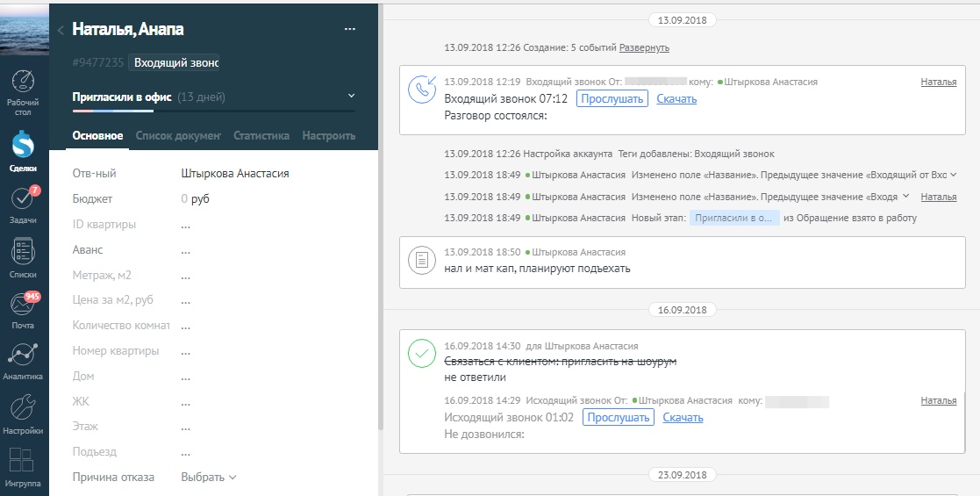This screenshot has height=496, width=980.
Task: Open Ингруппа section in sidebar
Action: 24,467
